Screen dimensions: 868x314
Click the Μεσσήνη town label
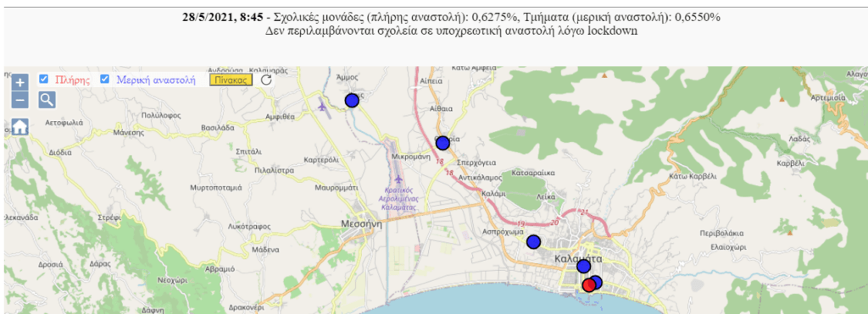click(x=363, y=224)
